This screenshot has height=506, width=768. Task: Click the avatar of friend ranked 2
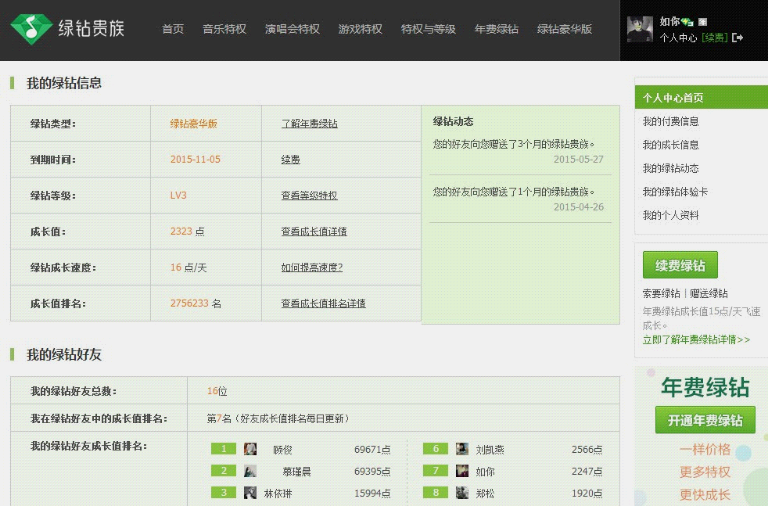pos(250,471)
